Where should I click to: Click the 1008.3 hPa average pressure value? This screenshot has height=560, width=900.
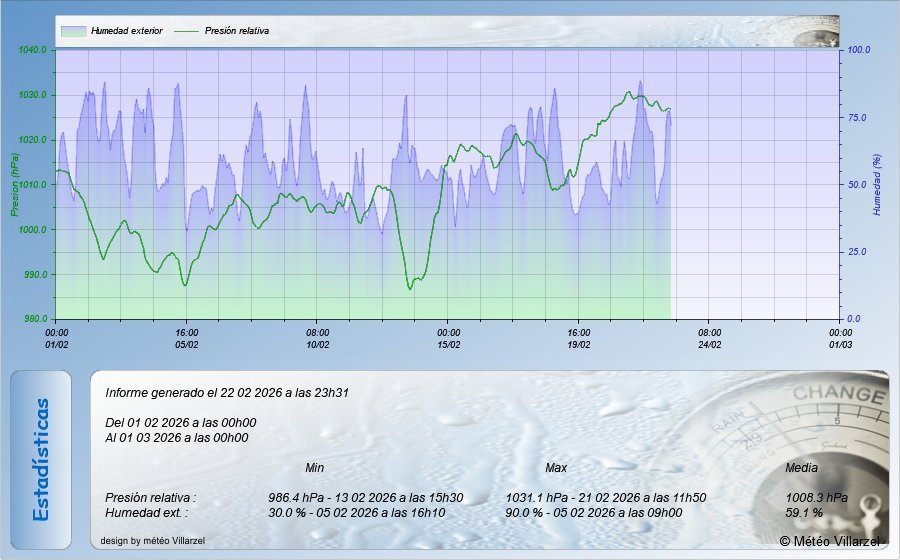click(x=817, y=497)
